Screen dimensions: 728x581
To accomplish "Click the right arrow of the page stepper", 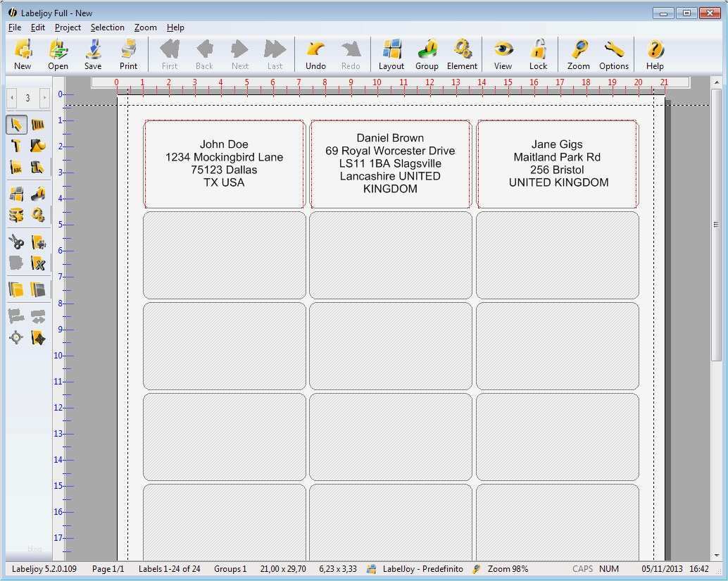I will (x=44, y=98).
